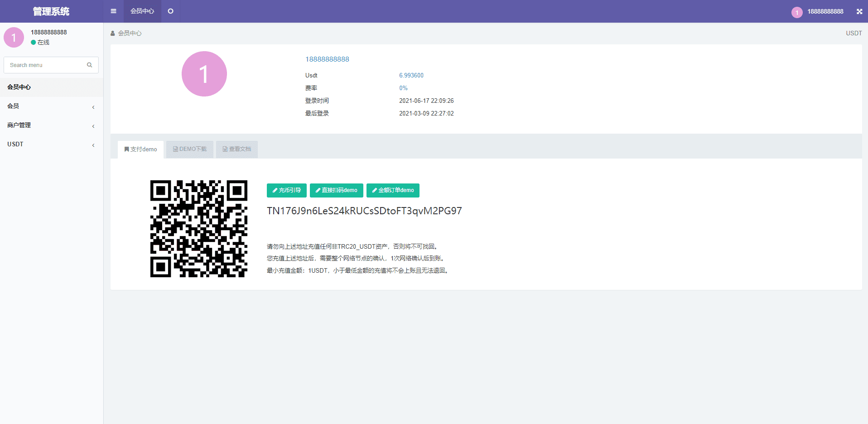The width and height of the screenshot is (868, 424).
Task: Click the 直接扫码demo button
Action: coord(336,190)
